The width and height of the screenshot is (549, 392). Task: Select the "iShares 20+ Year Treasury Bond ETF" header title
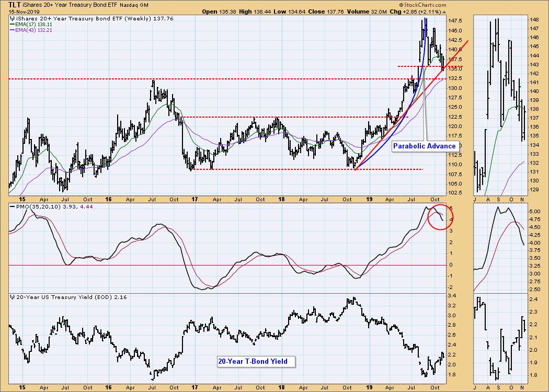[x=70, y=5]
